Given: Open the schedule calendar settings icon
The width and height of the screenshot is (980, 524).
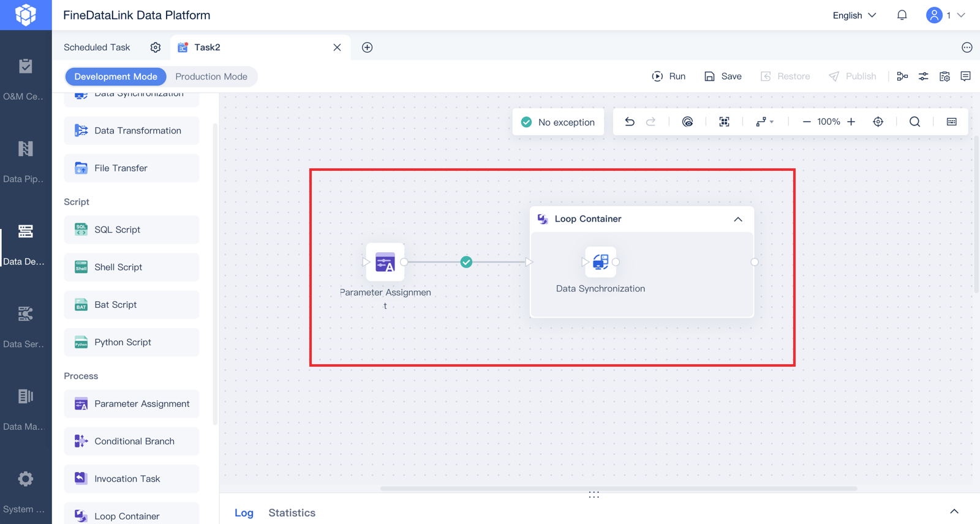Looking at the screenshot, I should [x=945, y=77].
